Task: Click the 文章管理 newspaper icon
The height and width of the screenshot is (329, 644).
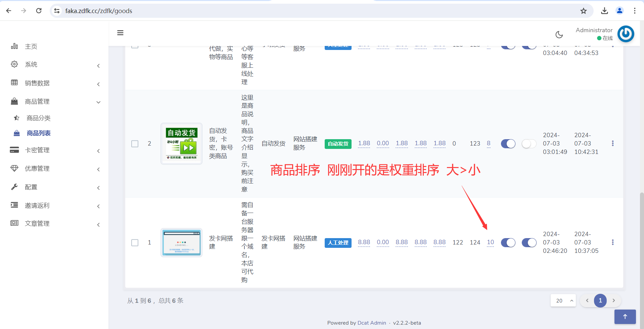Action: [x=14, y=223]
